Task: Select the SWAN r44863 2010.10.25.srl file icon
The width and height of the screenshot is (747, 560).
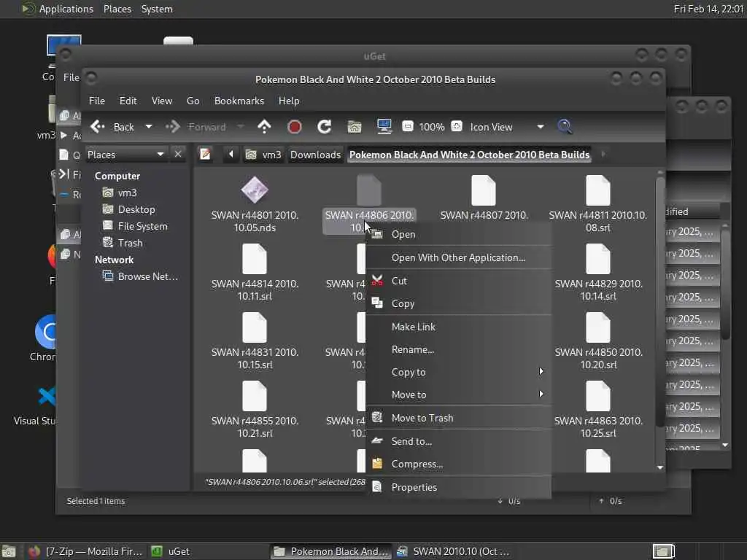Action: pyautogui.click(x=598, y=396)
